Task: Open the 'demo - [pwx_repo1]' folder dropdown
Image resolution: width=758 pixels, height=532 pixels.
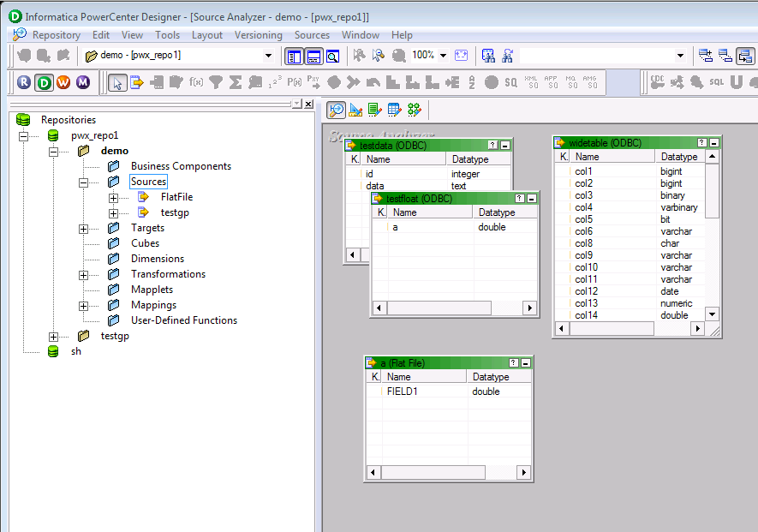Action: (267, 55)
